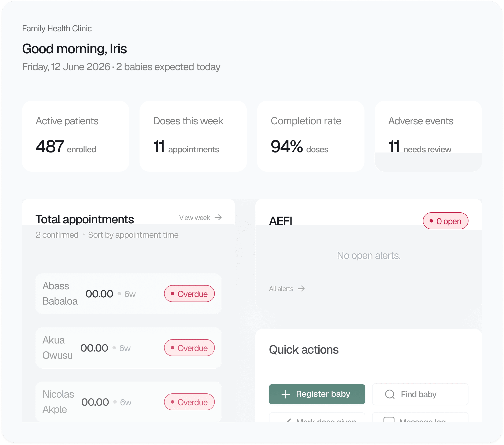This screenshot has width=504, height=445.
Task: Click the 6w age in Akua Owusu row
Action: click(x=125, y=348)
